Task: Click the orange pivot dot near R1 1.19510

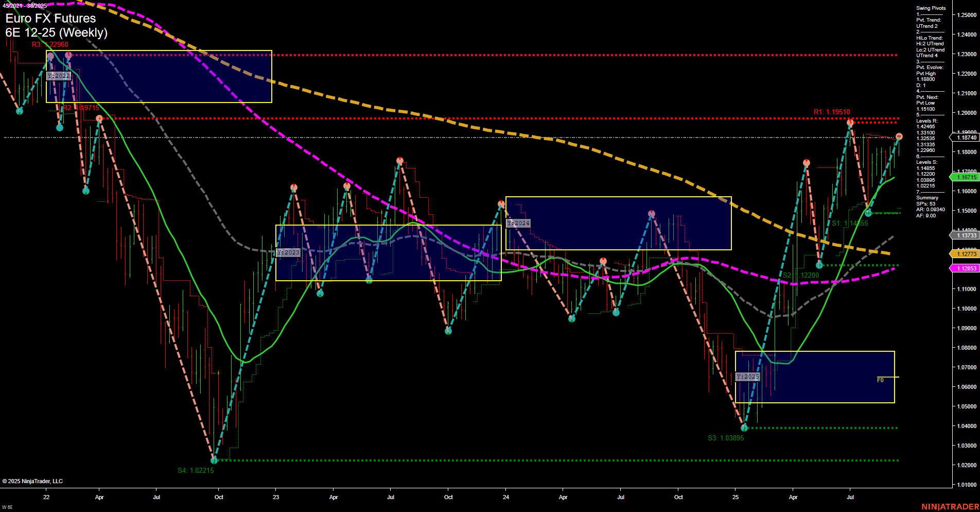Action: click(849, 123)
